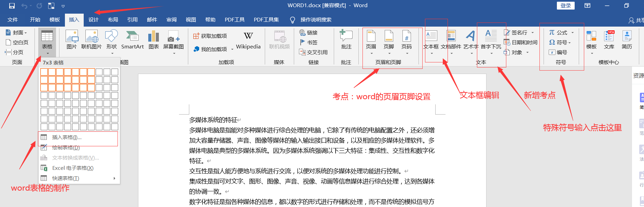This screenshot has height=207, width=644.
Task: Open the 文件 tab
Action: click(x=13, y=20)
